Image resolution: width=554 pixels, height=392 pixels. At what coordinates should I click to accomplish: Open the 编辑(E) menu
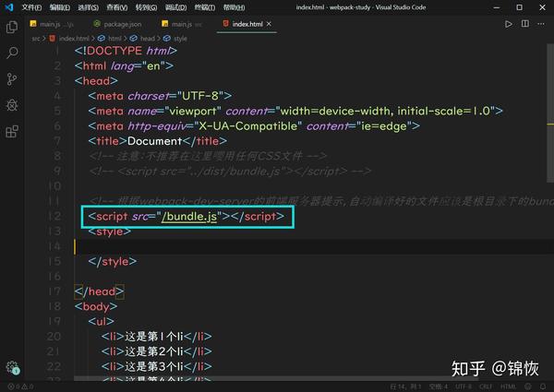click(x=60, y=7)
